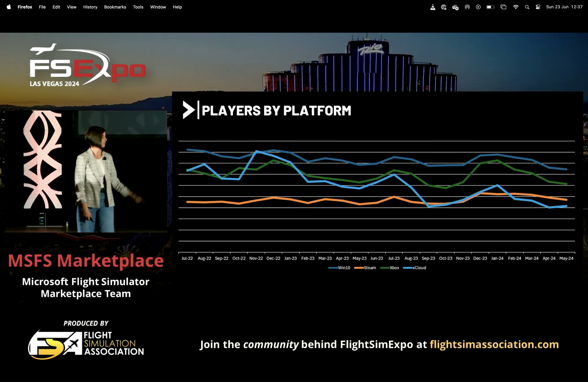The height and width of the screenshot is (382, 588).
Task: Click the AirDrop menu bar icon
Action: (x=467, y=7)
